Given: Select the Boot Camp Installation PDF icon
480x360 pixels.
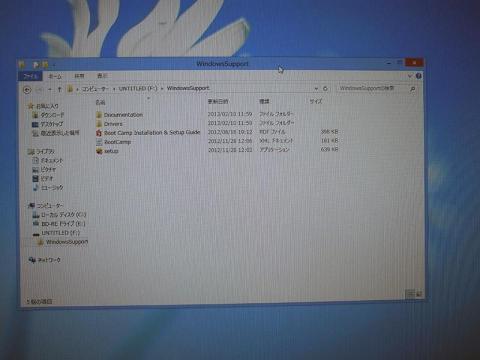Looking at the screenshot, I should point(99,133).
